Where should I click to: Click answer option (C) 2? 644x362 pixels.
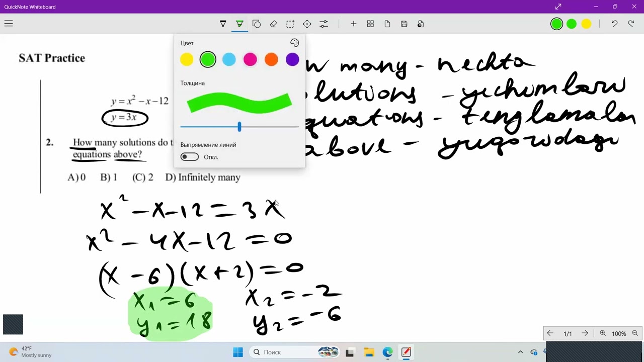coord(142,177)
